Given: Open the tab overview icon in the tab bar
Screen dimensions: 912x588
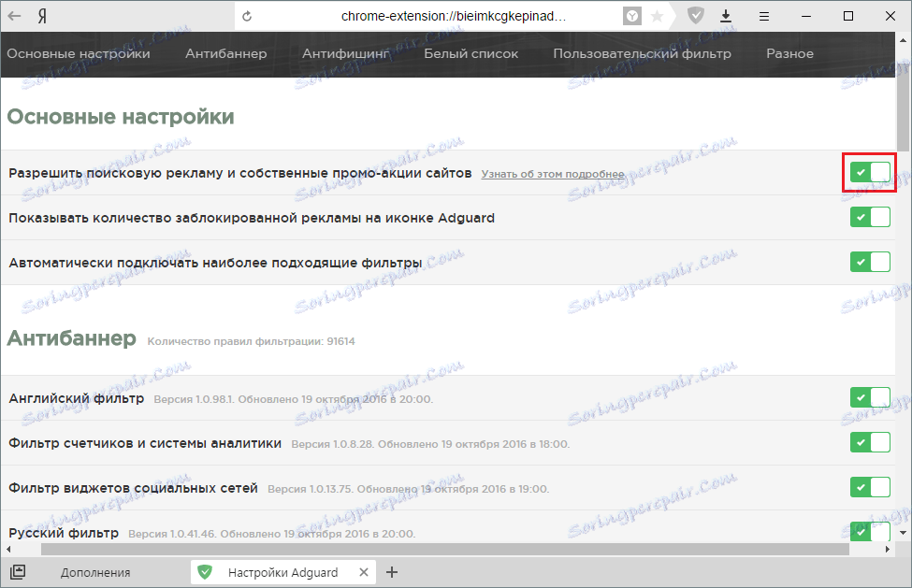Looking at the screenshot, I should click(x=18, y=572).
